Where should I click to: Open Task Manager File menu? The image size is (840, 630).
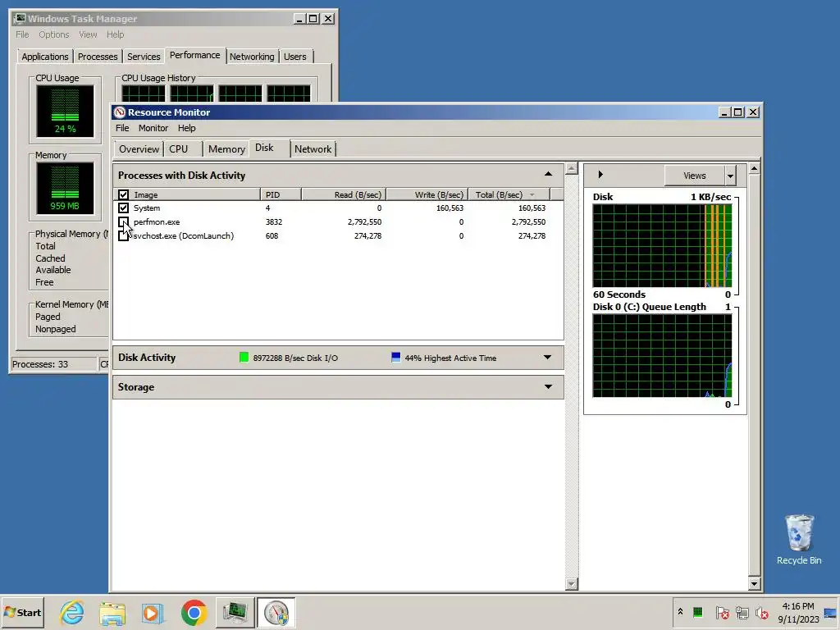tap(22, 34)
